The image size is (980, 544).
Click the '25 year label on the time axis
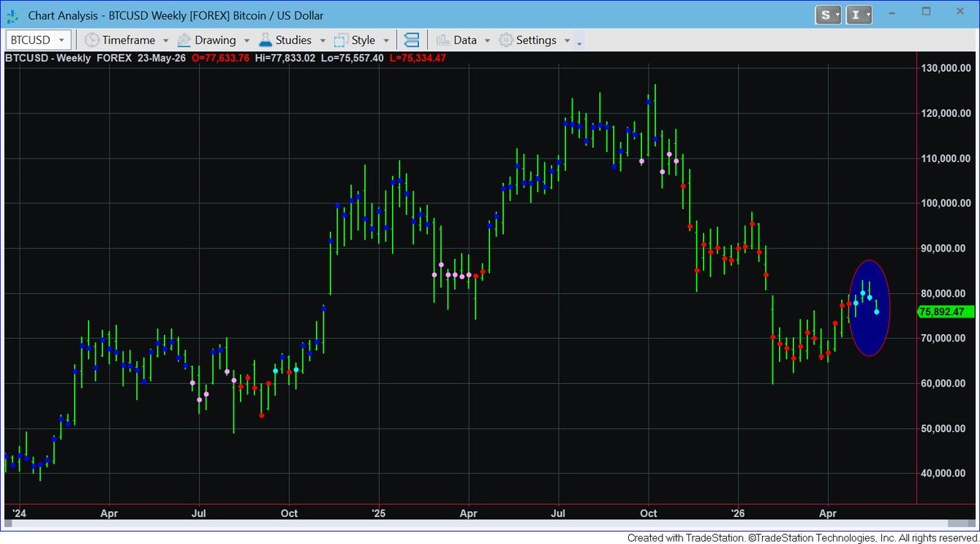tap(378, 514)
